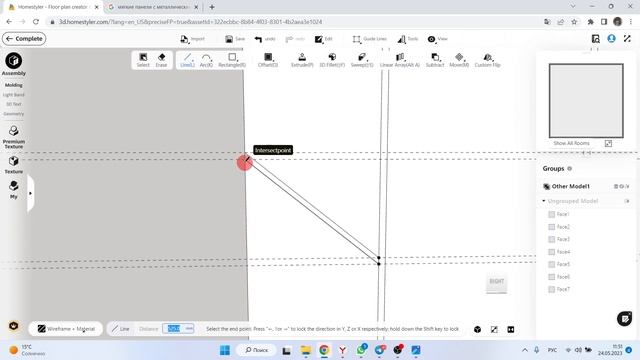640x360 pixels.
Task: Open the chat feedback button
Action: [624, 319]
